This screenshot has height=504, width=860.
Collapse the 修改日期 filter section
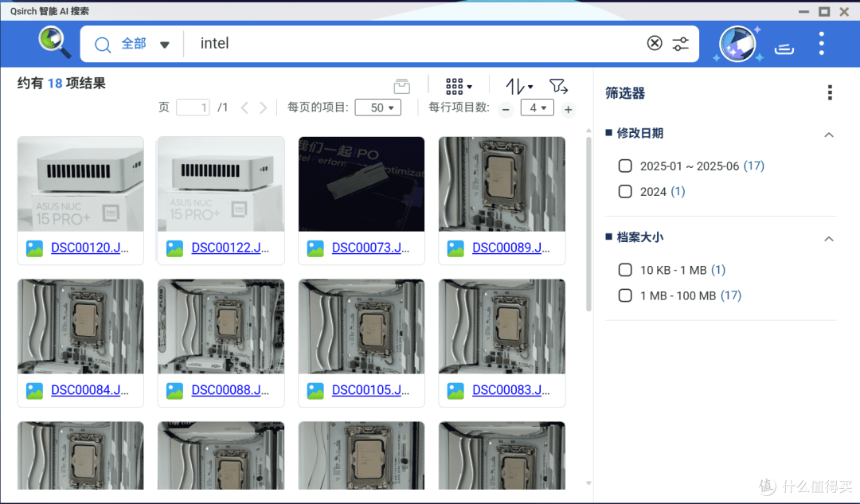click(829, 135)
